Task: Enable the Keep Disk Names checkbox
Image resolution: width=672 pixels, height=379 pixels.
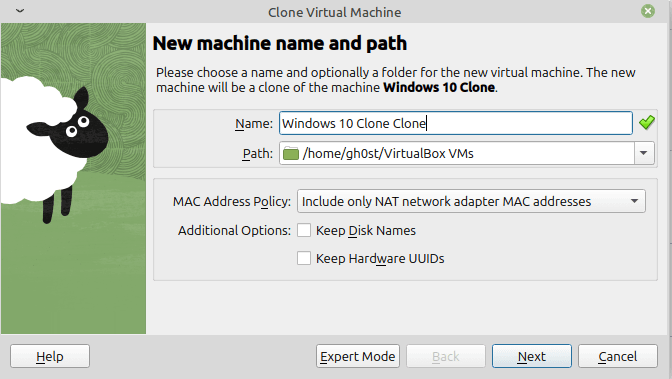Action: click(304, 230)
